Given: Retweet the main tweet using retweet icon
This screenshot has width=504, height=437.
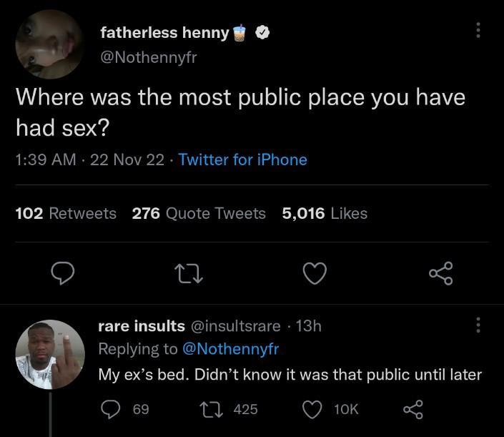Looking at the screenshot, I should (189, 272).
